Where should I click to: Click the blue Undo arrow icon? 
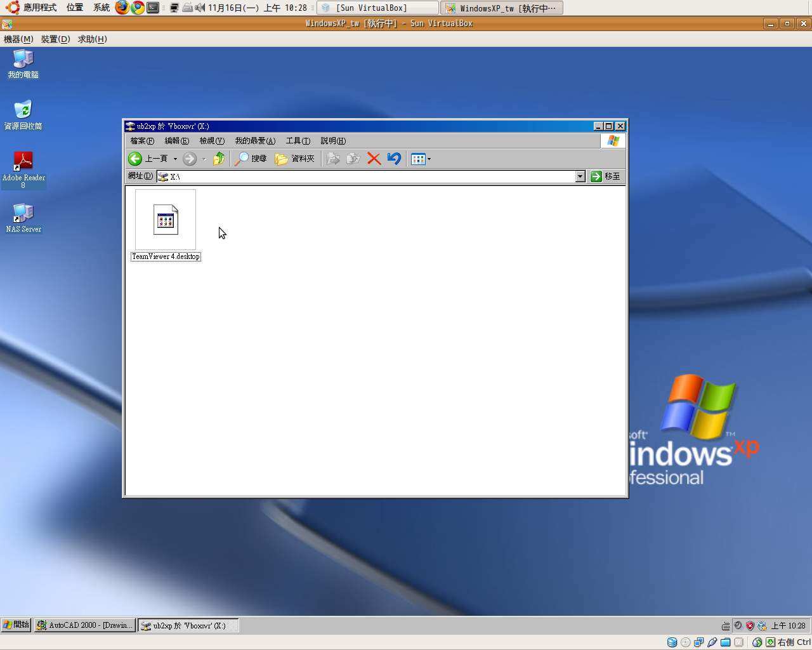(x=394, y=159)
